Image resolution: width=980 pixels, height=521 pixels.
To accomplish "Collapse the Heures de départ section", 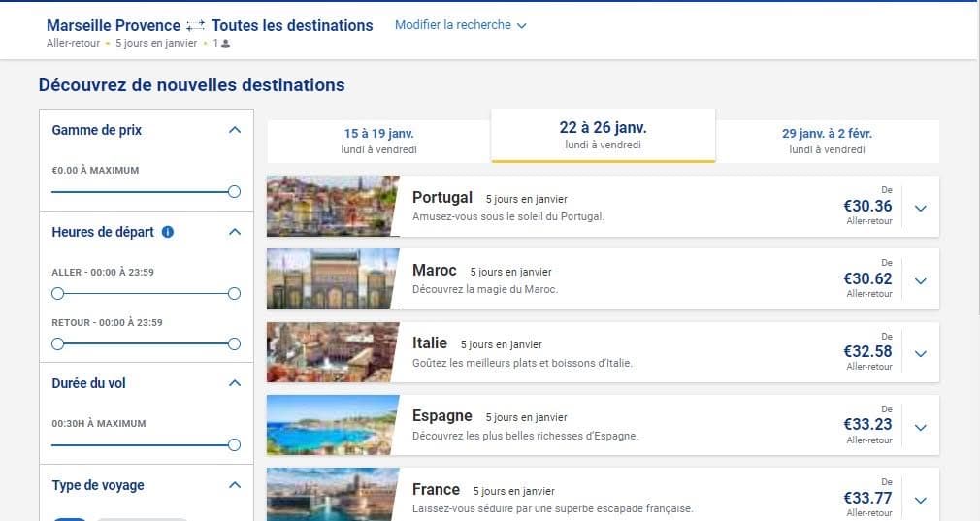I will (x=234, y=232).
